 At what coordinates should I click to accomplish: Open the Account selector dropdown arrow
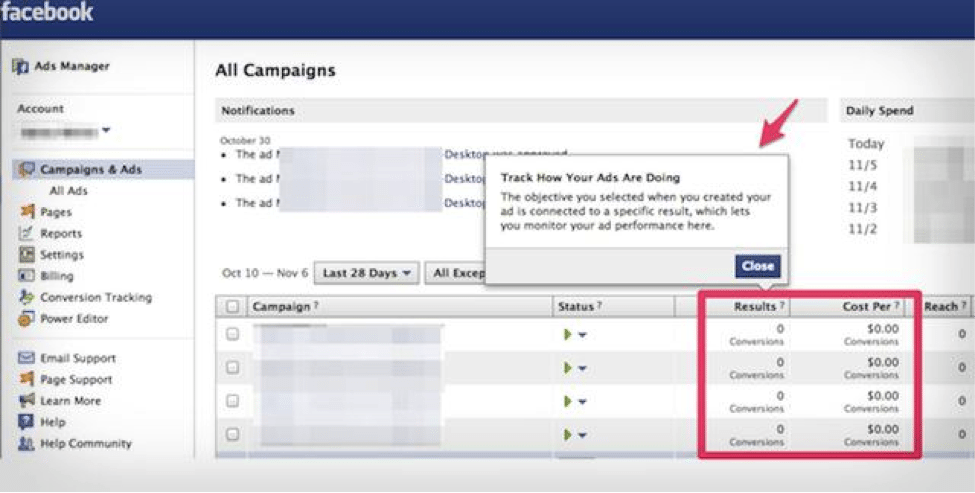(106, 131)
